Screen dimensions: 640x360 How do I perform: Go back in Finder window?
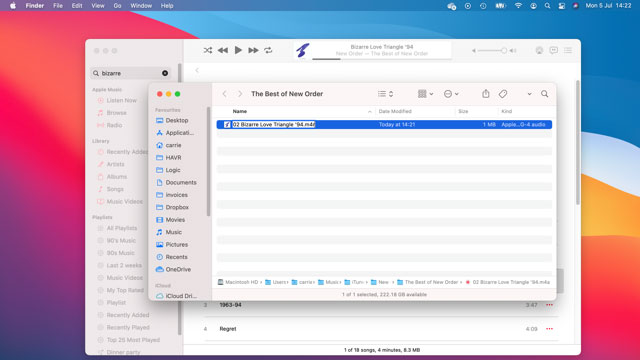pyautogui.click(x=224, y=94)
